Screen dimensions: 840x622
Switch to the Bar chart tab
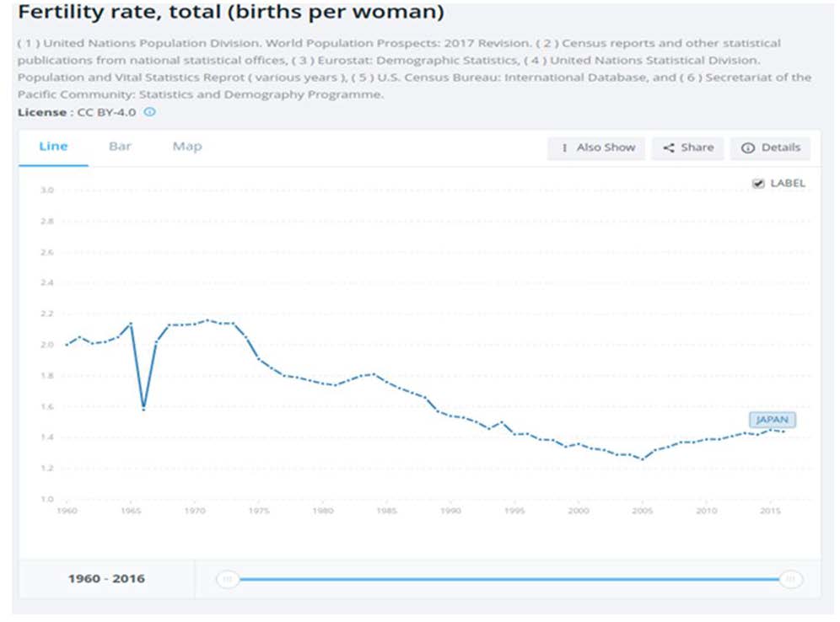click(120, 147)
